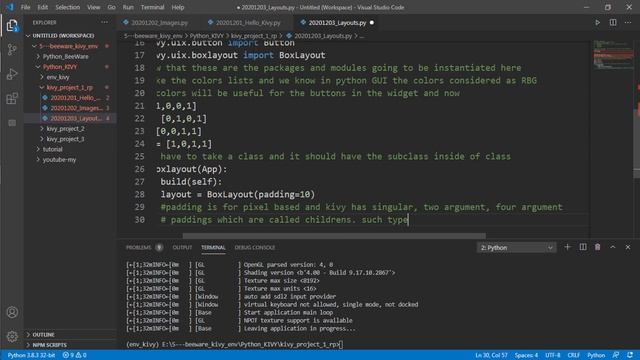Collapse the Untitled (Workspace) section
The width and height of the screenshot is (640, 360).
point(70,36)
